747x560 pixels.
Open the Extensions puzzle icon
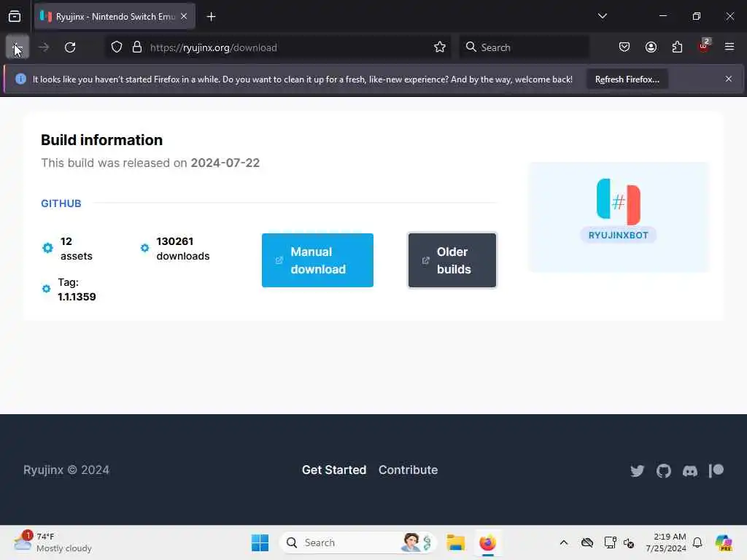click(677, 47)
